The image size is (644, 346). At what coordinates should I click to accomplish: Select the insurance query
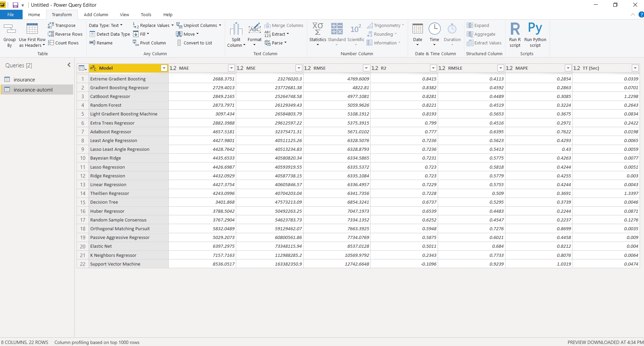24,80
